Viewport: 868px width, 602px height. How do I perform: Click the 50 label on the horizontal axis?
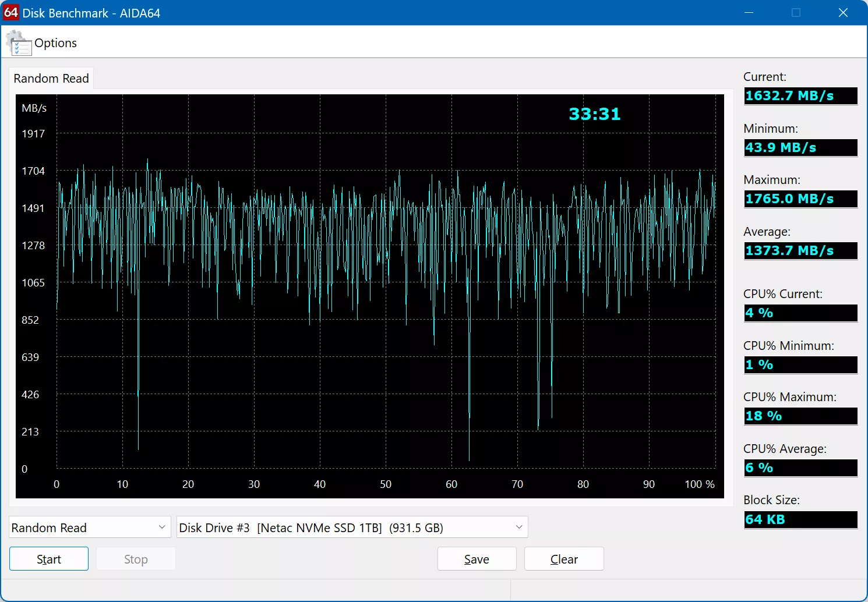click(386, 484)
